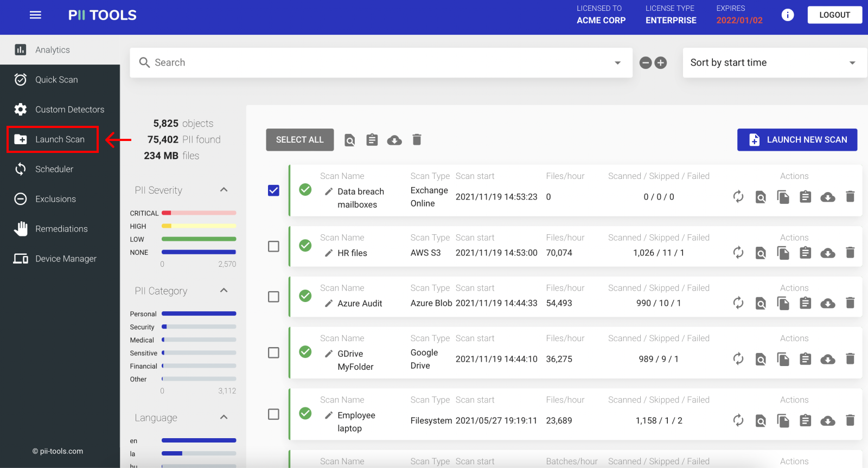Filter by Financial category bar
This screenshot has height=468, width=868.
(x=199, y=366)
